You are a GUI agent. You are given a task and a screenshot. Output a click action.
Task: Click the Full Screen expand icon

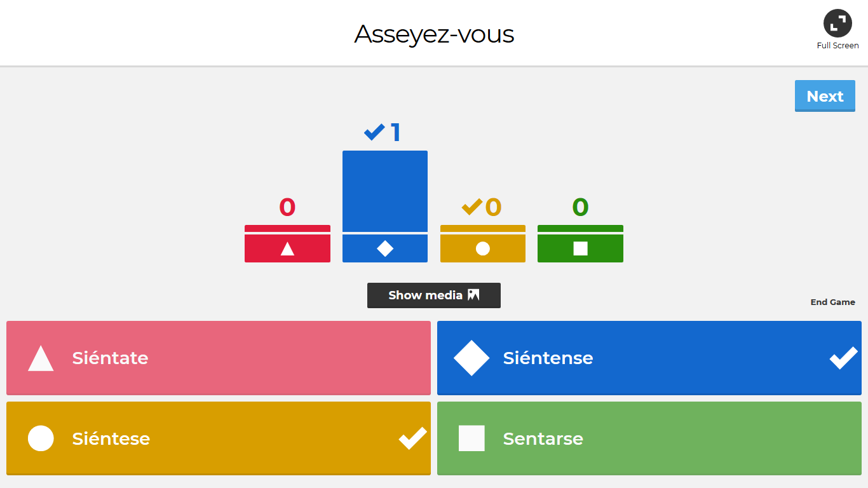(837, 24)
